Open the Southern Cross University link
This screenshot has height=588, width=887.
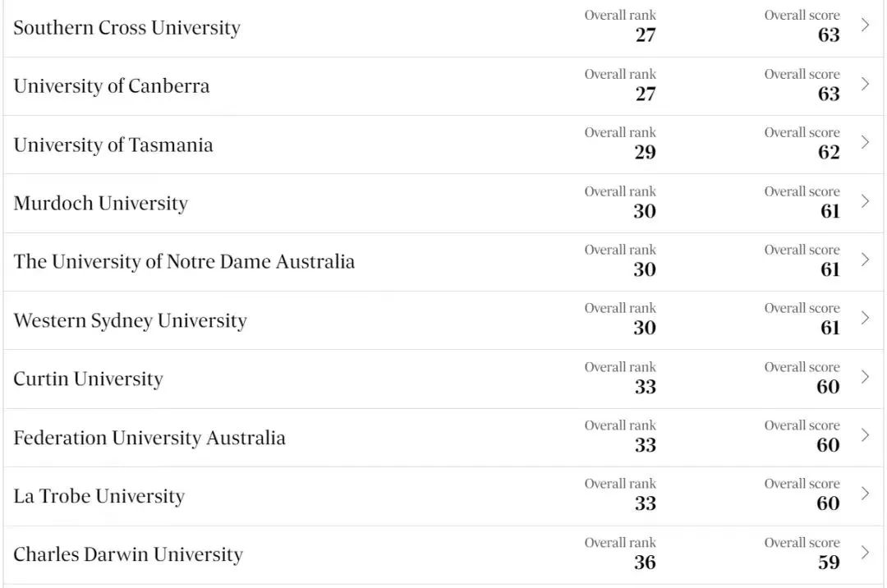coord(126,28)
